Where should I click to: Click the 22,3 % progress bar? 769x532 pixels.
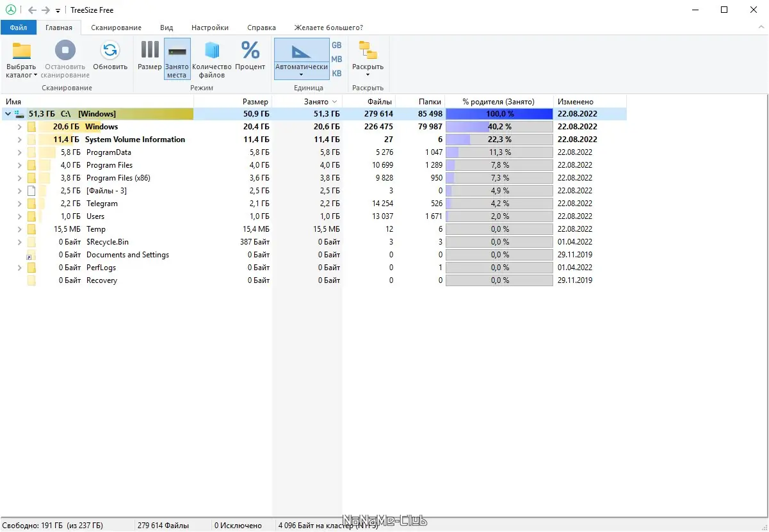tap(499, 140)
